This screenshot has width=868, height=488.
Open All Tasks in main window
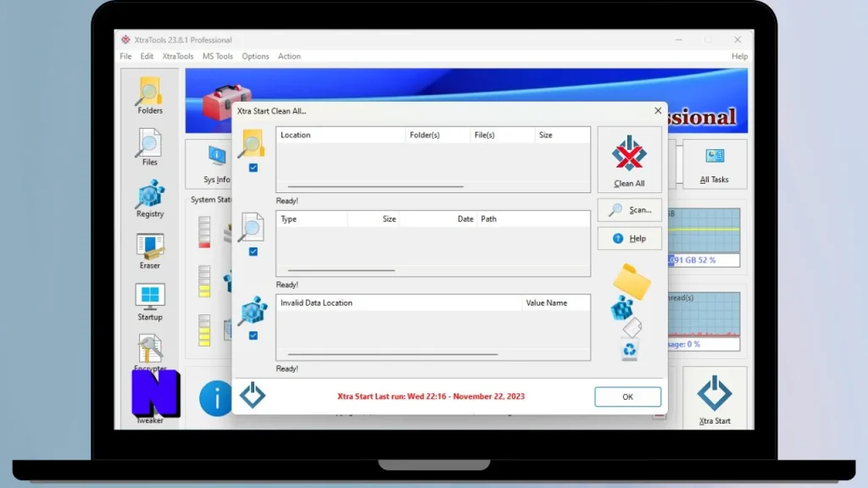pos(714,165)
